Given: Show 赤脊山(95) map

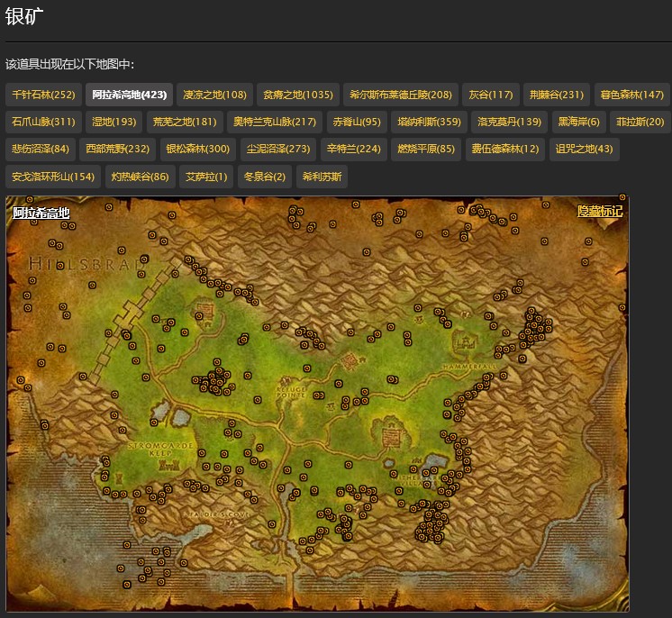Looking at the screenshot, I should [357, 122].
